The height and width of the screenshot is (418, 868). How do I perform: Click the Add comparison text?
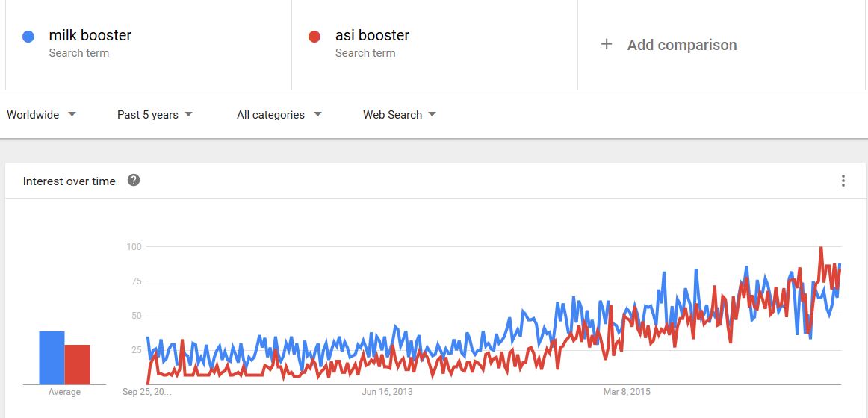pos(681,45)
